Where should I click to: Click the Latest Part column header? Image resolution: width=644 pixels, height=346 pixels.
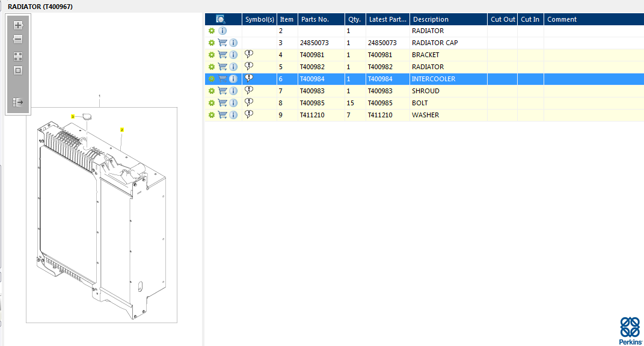[x=387, y=19]
